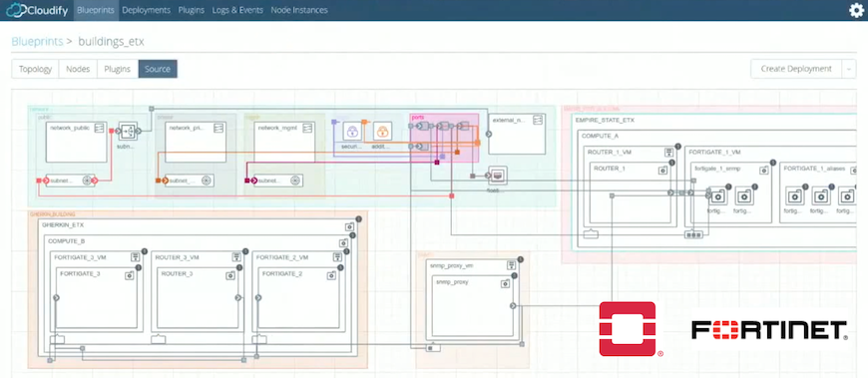Select the network_mgmt node type icon
868x378 pixels.
click(306, 129)
